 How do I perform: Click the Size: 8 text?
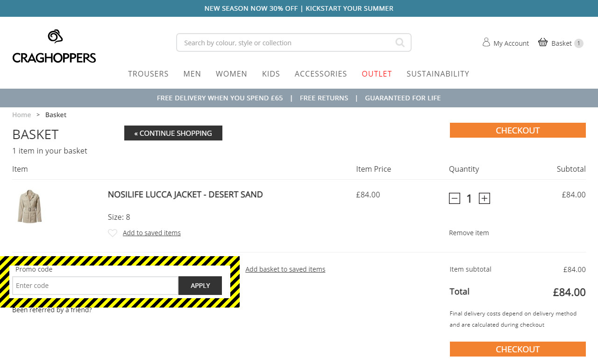(119, 217)
